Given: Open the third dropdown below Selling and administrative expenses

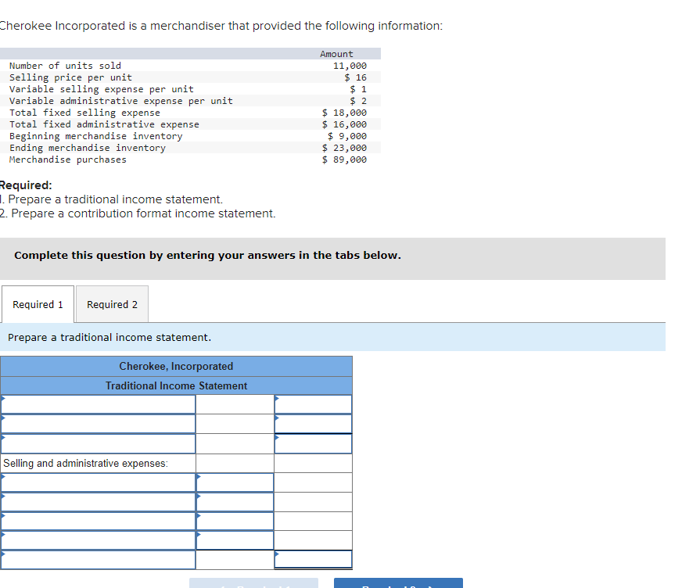Looking at the screenshot, I should [99, 521].
